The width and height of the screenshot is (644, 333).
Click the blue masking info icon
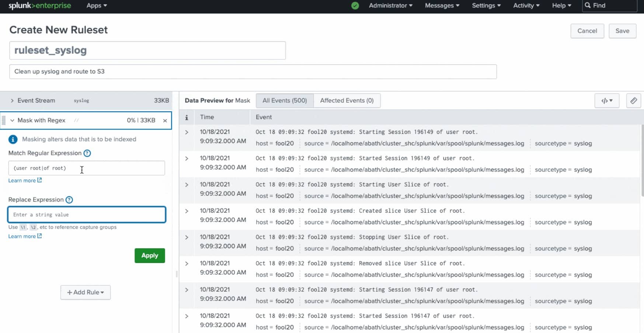tap(13, 139)
